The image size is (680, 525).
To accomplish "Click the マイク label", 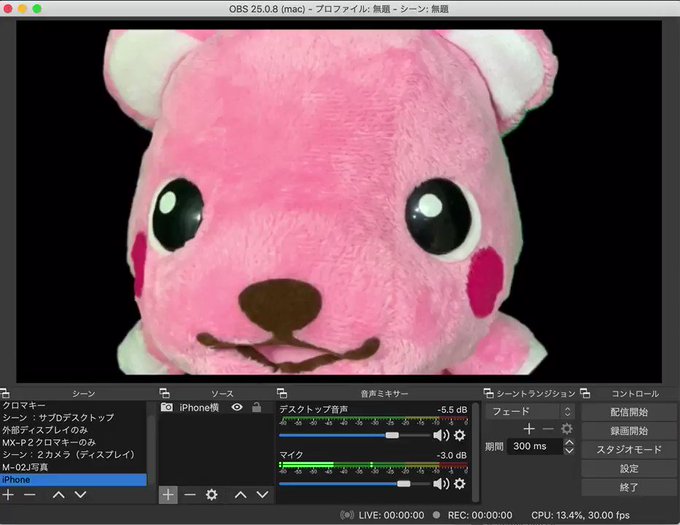I will click(291, 455).
